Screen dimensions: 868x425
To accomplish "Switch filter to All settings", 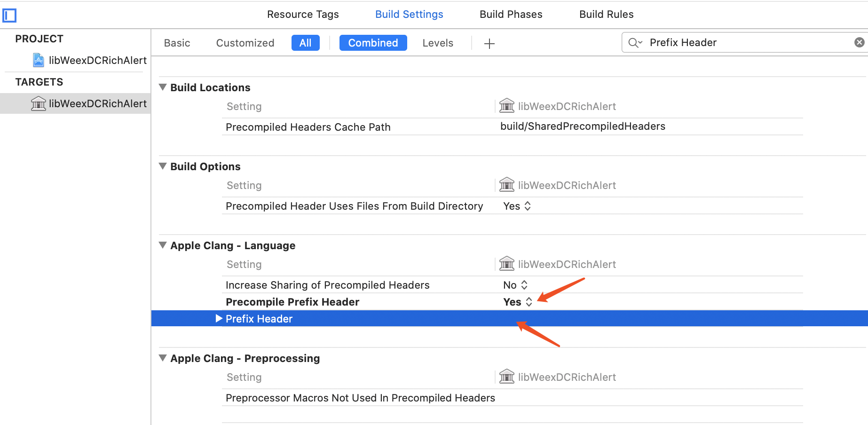I will [306, 43].
